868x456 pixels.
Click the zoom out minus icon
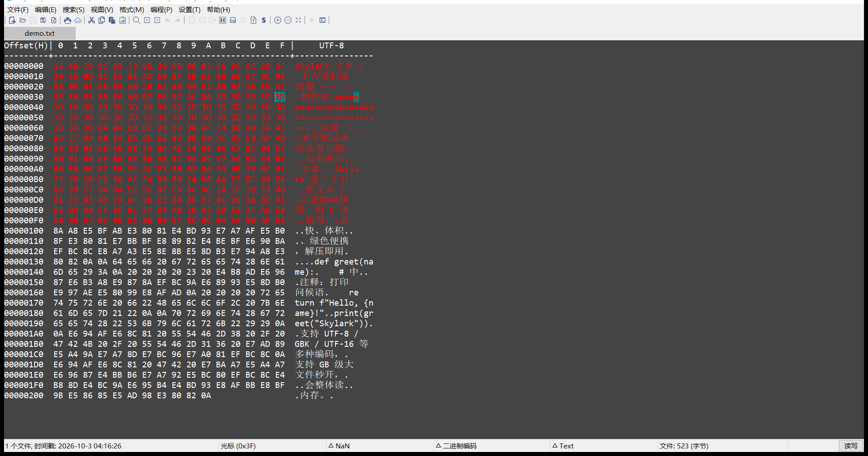288,20
